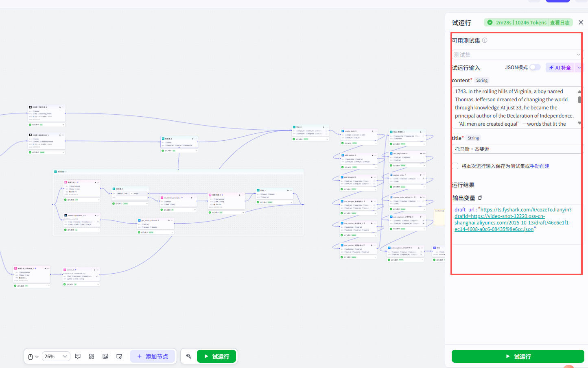The width and height of the screenshot is (588, 368).
Task: Toggle the JSON模式 switch
Action: tap(535, 67)
